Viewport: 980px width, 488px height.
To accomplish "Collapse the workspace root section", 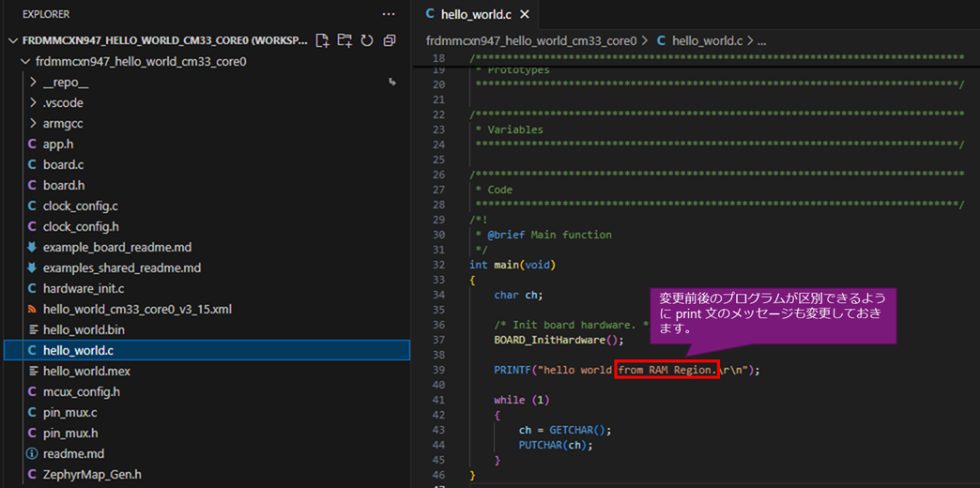I will [x=14, y=41].
